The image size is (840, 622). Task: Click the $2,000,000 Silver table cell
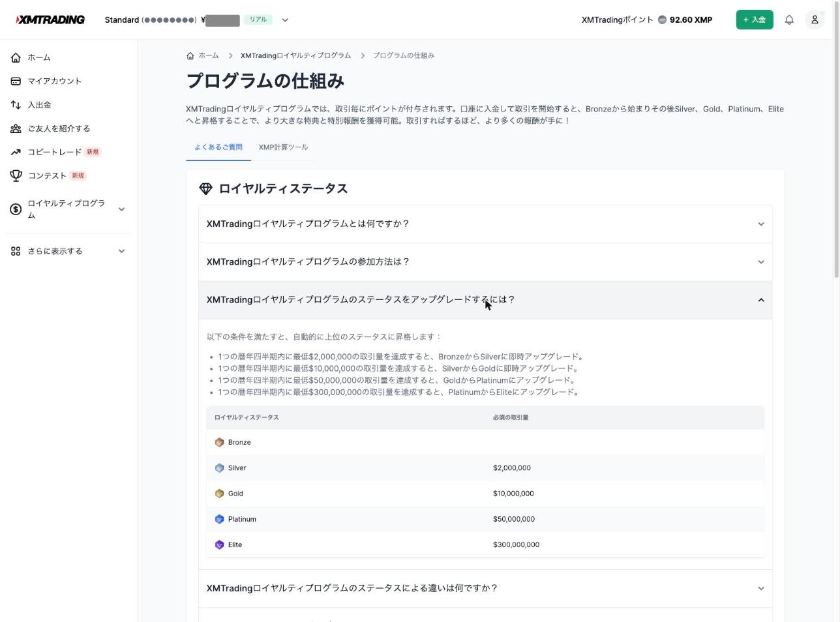(512, 468)
